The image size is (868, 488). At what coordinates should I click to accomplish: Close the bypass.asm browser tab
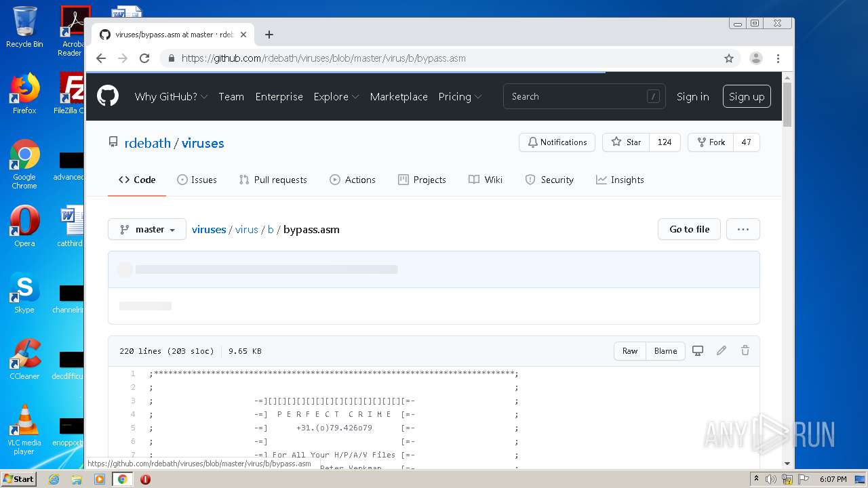coord(243,35)
